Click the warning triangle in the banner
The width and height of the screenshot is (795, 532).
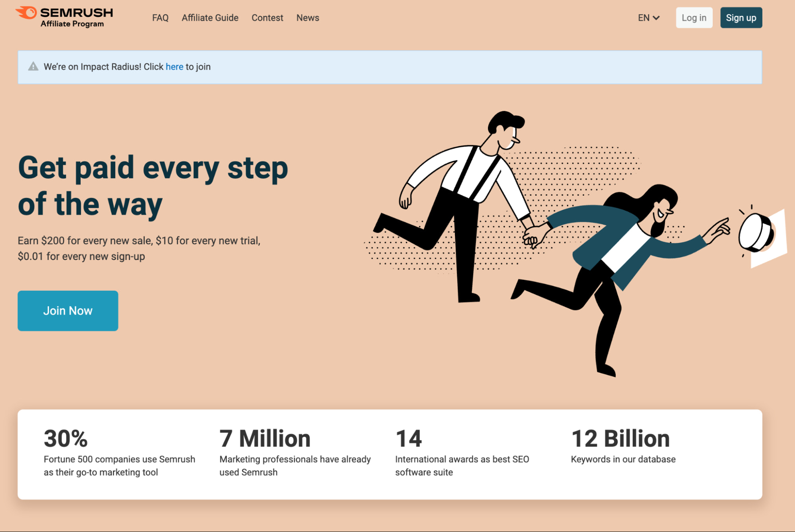pos(33,66)
